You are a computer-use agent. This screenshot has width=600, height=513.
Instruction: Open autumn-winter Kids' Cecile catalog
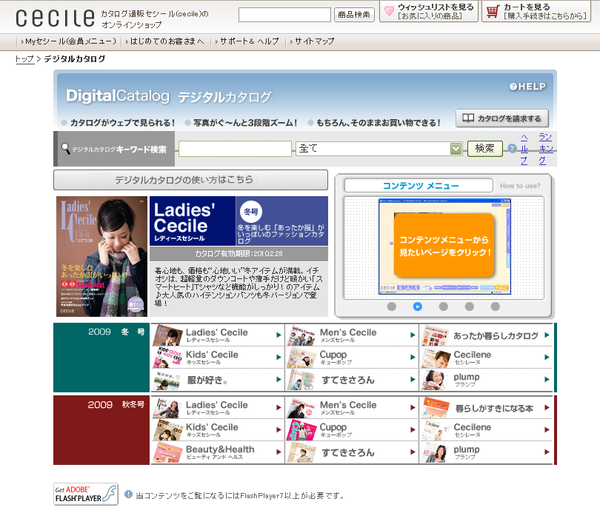click(x=217, y=430)
